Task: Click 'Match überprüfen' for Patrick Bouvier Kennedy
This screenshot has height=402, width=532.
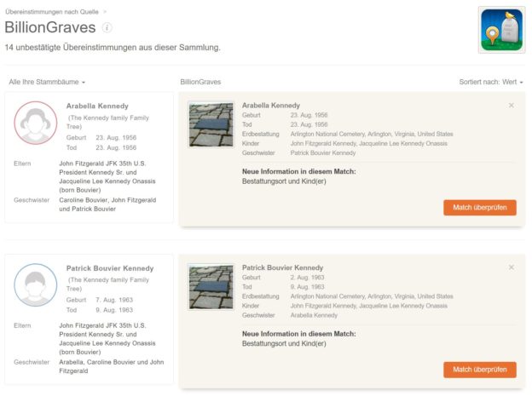Action: [x=479, y=369]
